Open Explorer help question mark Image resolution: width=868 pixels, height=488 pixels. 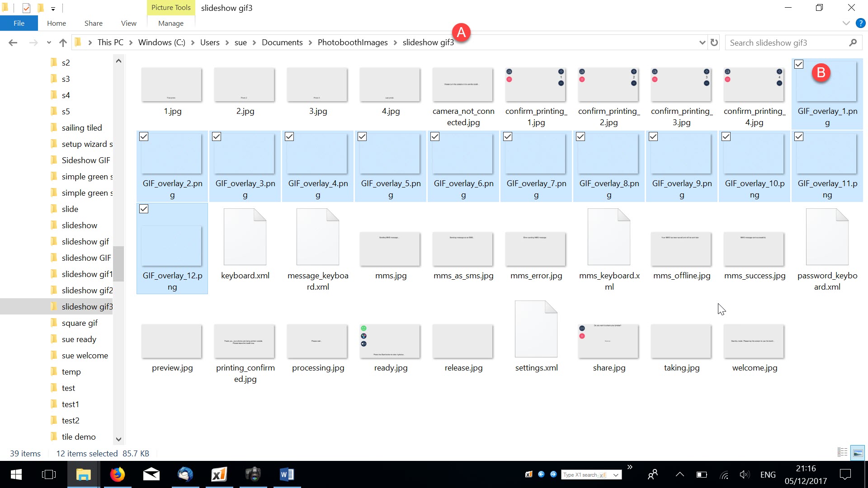coord(861,23)
